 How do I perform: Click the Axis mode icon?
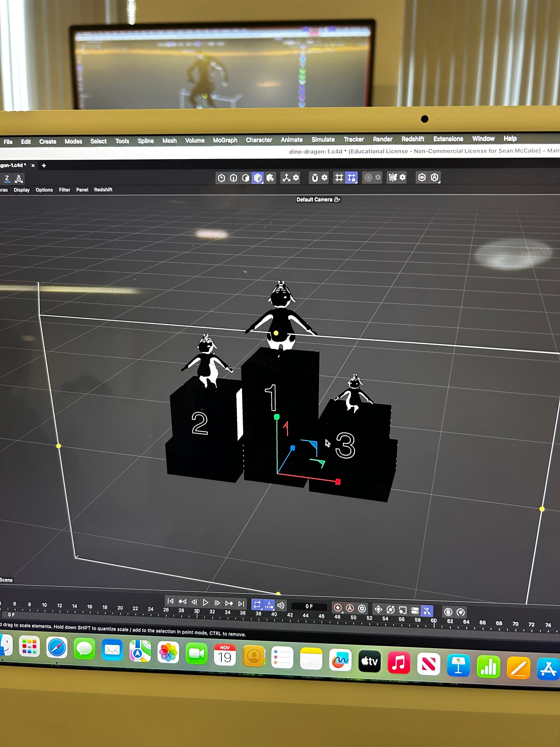[x=286, y=178]
